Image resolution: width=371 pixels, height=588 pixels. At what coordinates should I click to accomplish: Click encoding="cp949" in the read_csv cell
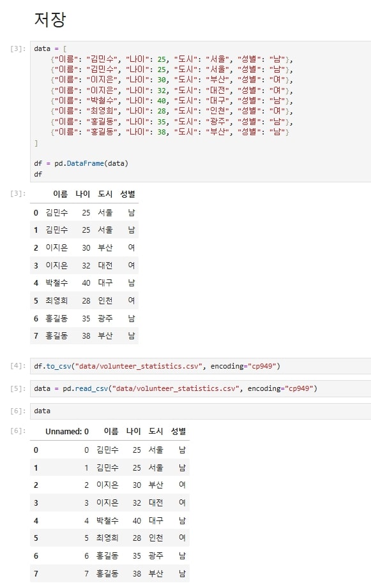coord(280,388)
